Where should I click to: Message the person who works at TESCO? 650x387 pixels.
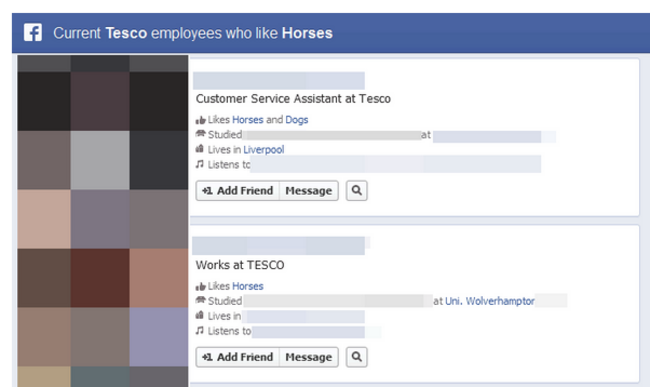coord(309,357)
